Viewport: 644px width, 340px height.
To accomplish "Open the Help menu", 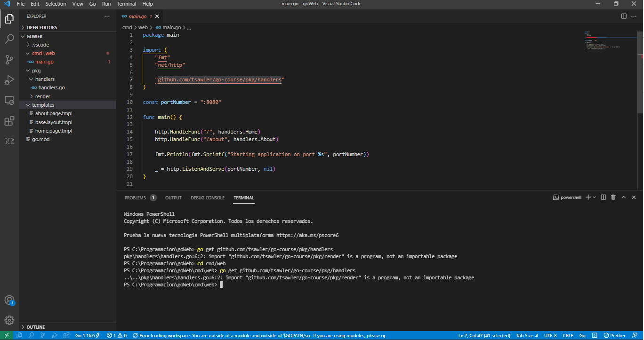I will pyautogui.click(x=147, y=4).
